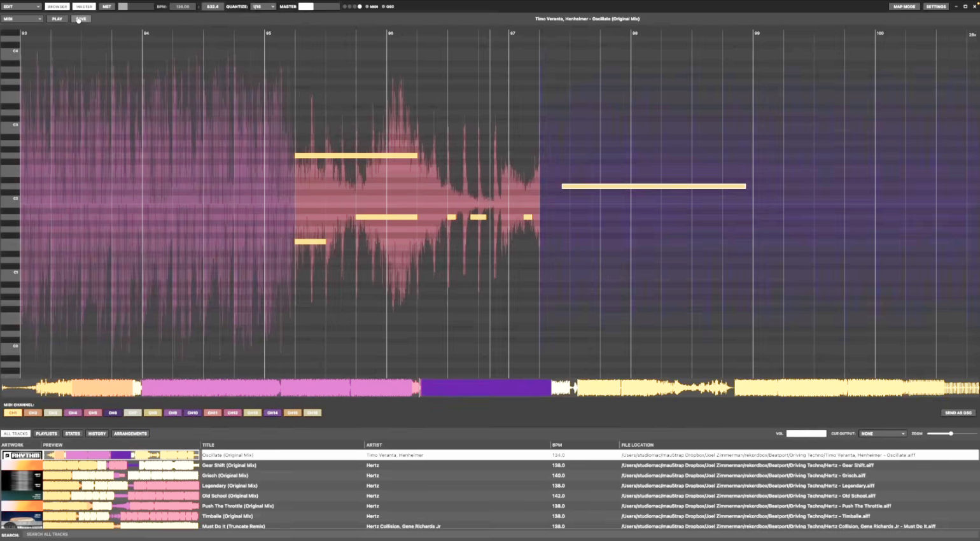Image resolution: width=980 pixels, height=541 pixels.
Task: Sort tracks by ARTIST column header
Action: pos(374,445)
